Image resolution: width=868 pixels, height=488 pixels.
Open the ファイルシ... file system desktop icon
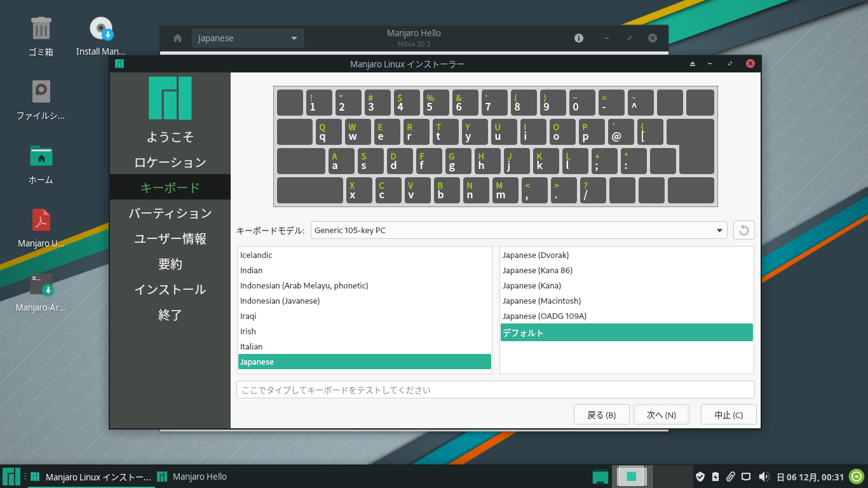point(41,91)
